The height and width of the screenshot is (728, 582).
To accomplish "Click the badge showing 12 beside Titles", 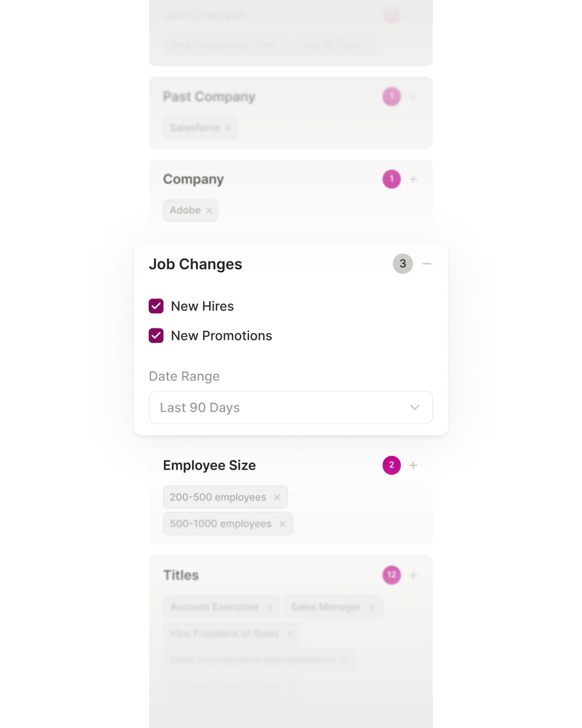I will pos(391,575).
